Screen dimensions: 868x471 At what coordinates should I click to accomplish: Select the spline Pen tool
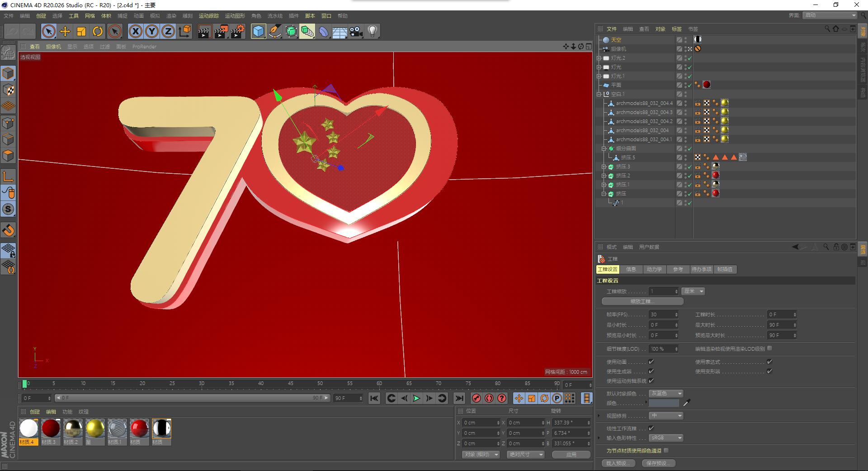[x=275, y=31]
